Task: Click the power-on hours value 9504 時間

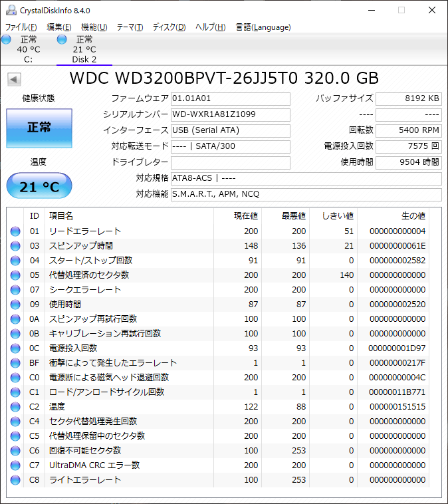Action: (409, 162)
